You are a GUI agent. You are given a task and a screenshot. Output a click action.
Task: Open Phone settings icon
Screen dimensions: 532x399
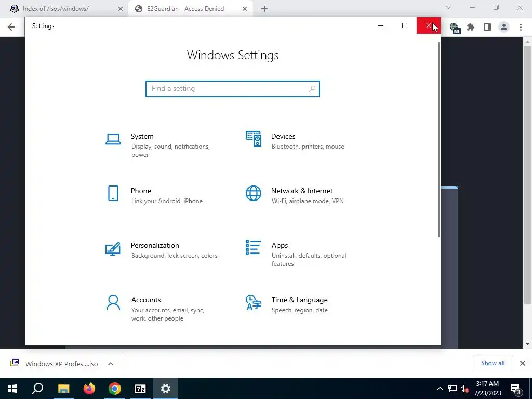[x=113, y=193]
